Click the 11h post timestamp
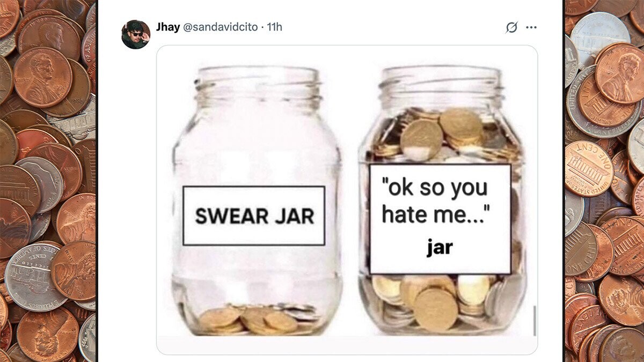Viewport: 644px width, 362px height. 274,27
